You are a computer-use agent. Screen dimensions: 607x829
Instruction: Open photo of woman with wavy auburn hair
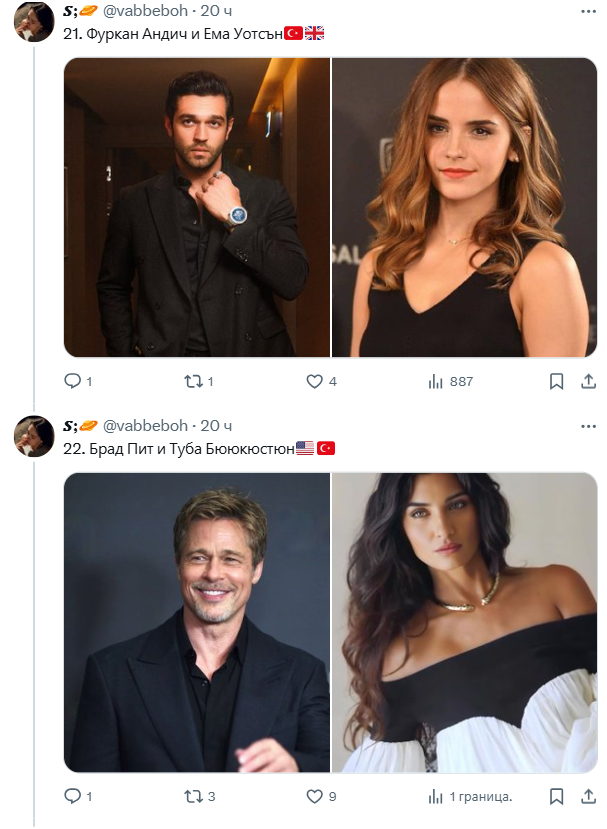(464, 207)
